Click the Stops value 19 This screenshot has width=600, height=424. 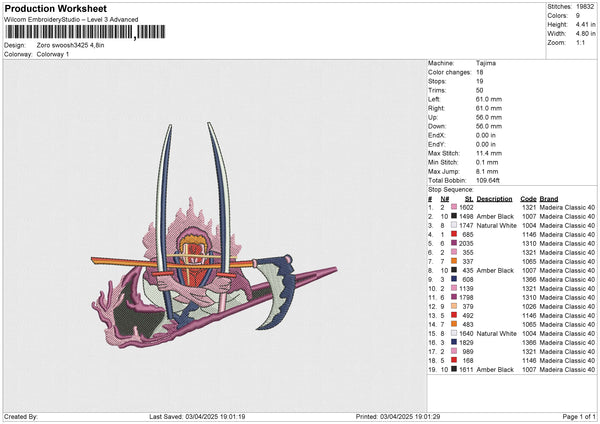(x=479, y=82)
